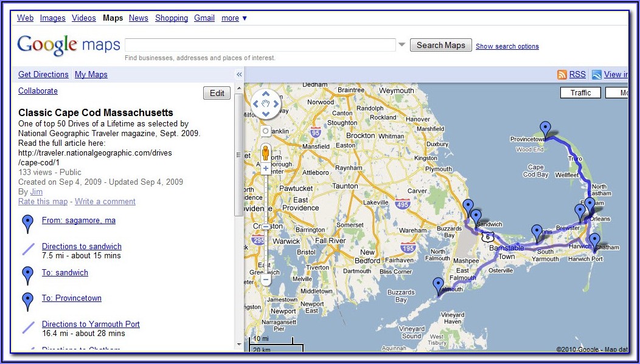Image resolution: width=640 pixels, height=364 pixels.
Task: Click into the maps search input field
Action: pos(260,45)
